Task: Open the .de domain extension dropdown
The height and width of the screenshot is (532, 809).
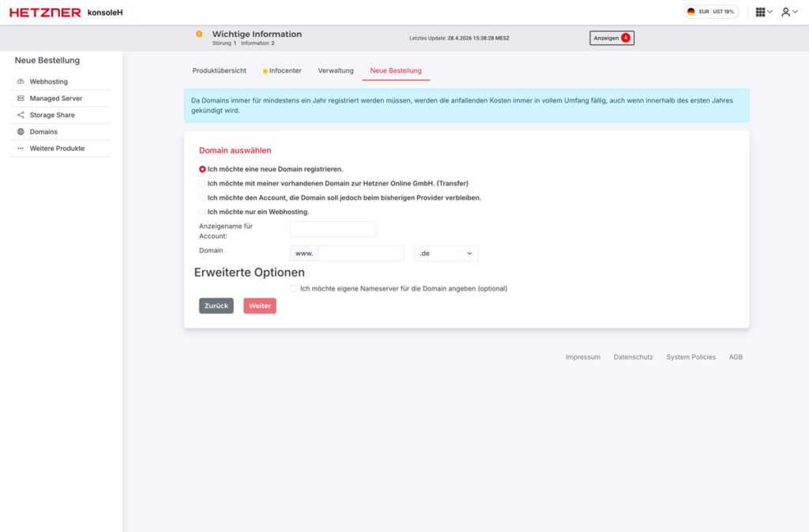Action: point(446,253)
